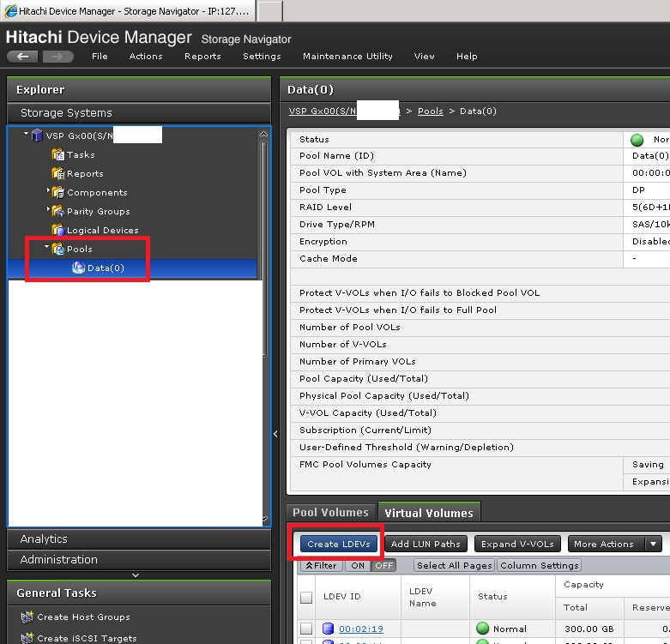The height and width of the screenshot is (644, 670).
Task: Collapse the VSP Gx00 storage system node
Action: pos(26,134)
